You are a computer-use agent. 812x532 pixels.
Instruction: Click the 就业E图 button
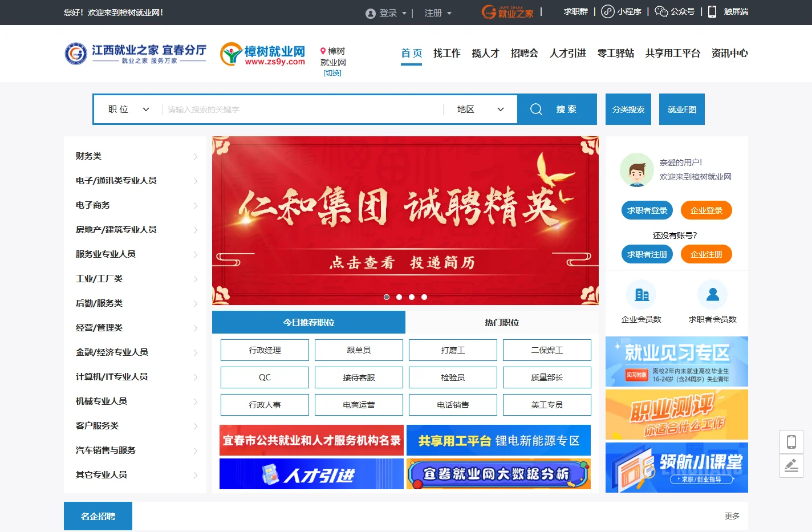tap(682, 109)
